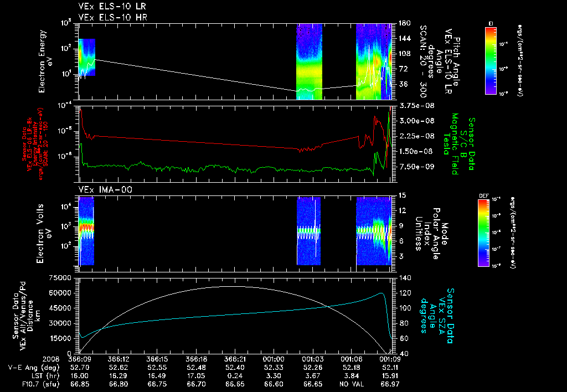
Task: Click the IMA spectrogram segment near 001:09
Action: [x=374, y=231]
